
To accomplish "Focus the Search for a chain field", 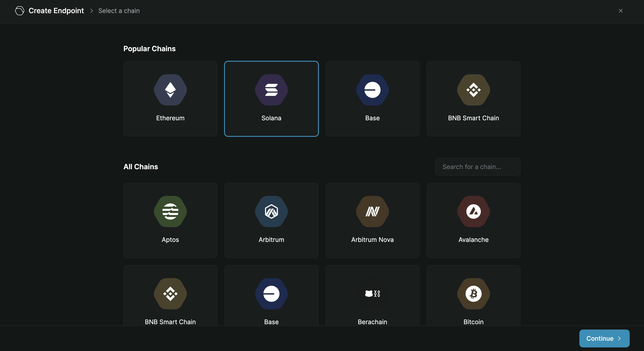I will point(477,167).
